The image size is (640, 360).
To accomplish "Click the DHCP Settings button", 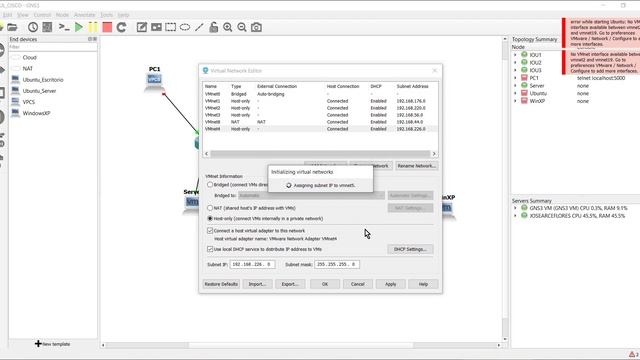I will coord(410,249).
